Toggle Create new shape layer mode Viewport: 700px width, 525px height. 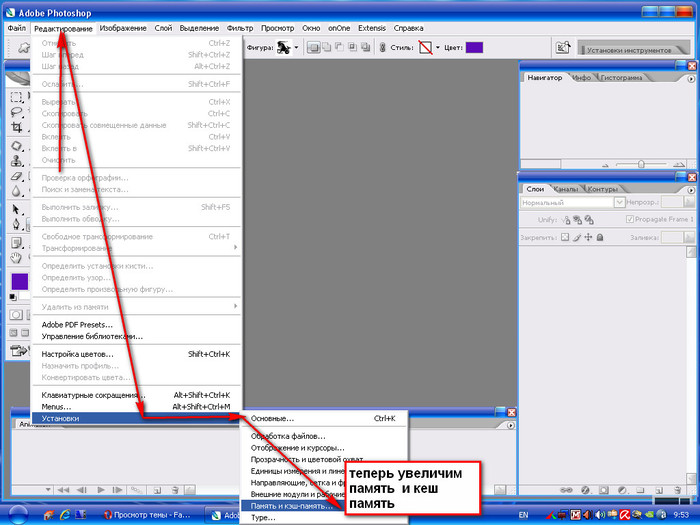pyautogui.click(x=313, y=47)
